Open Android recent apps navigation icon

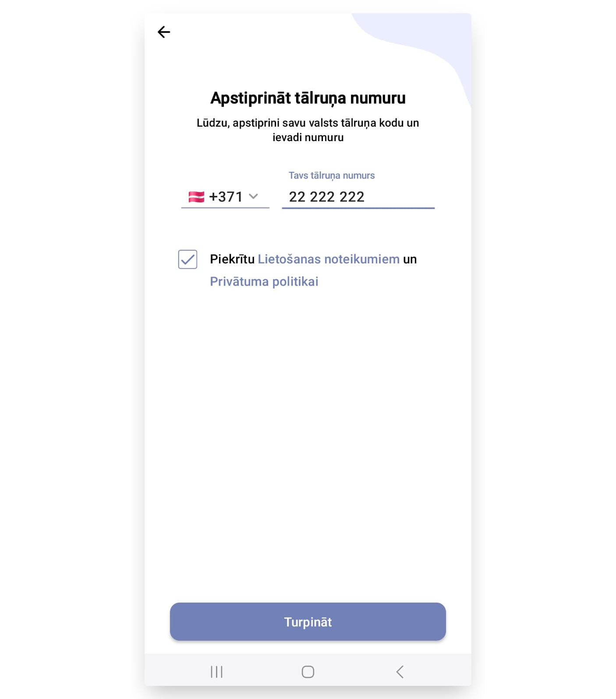(216, 671)
